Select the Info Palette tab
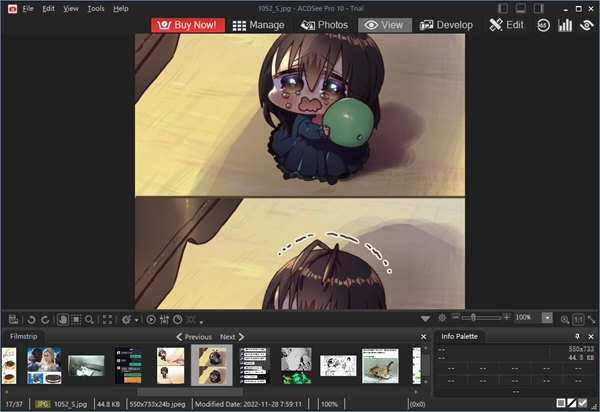The height and width of the screenshot is (412, 600). click(460, 336)
